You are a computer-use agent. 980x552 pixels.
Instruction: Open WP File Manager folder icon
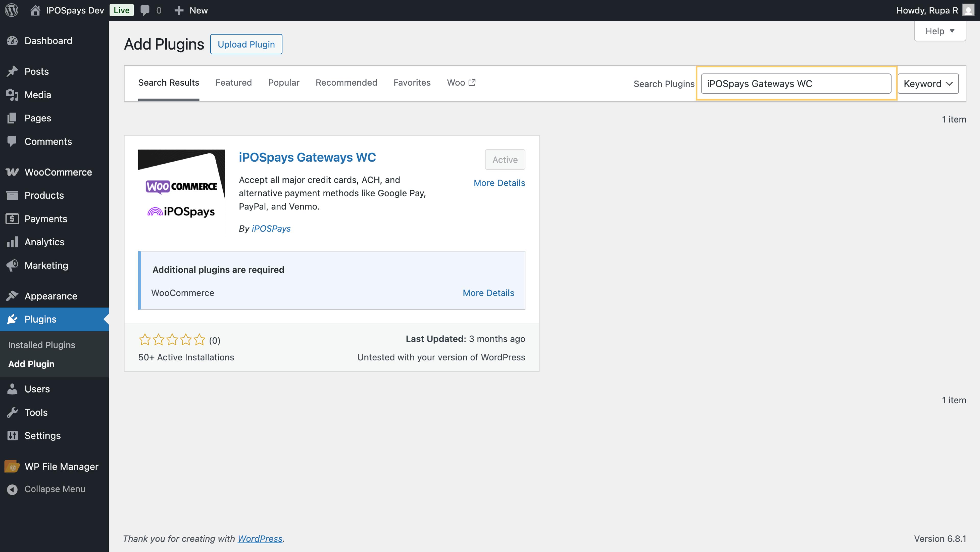point(12,466)
